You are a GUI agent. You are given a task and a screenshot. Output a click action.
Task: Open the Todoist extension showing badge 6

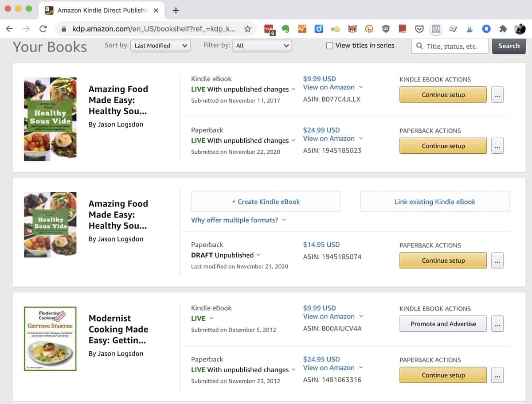click(x=270, y=28)
